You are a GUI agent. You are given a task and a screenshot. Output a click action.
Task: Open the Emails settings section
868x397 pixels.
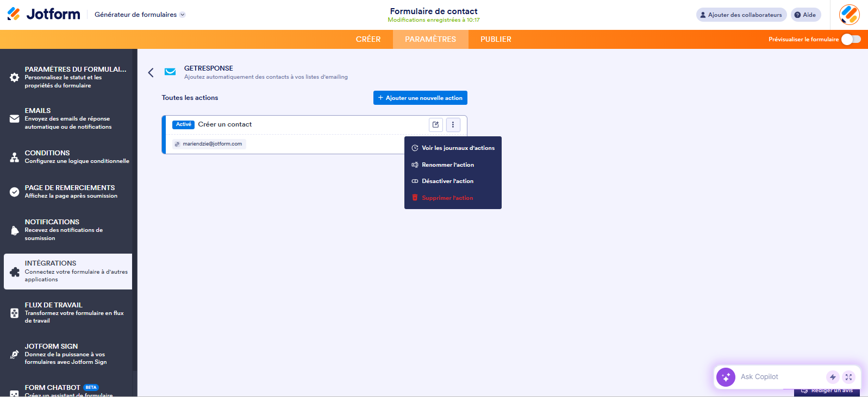68,118
